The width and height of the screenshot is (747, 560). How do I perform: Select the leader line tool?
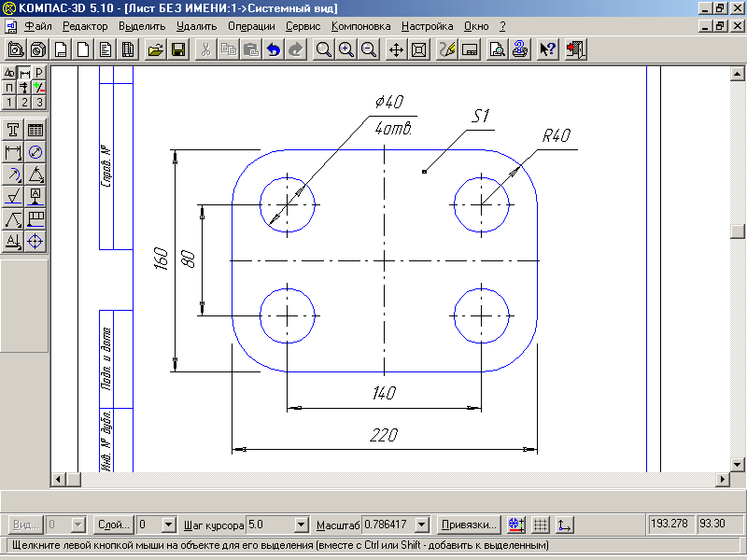[x=13, y=219]
